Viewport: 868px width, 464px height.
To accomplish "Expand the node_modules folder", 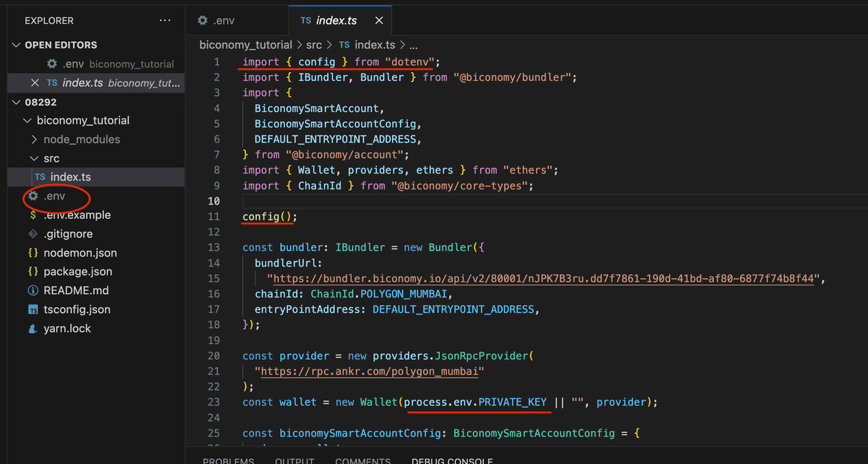I will pos(34,139).
